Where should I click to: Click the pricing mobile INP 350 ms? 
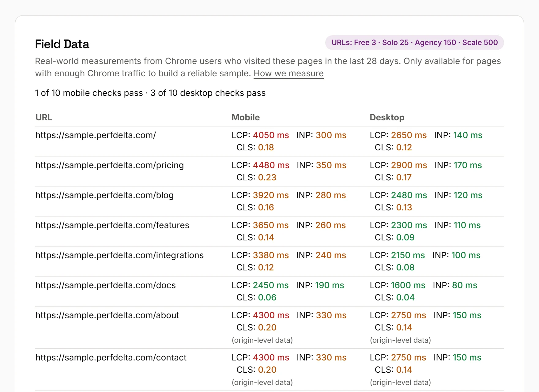tap(331, 165)
